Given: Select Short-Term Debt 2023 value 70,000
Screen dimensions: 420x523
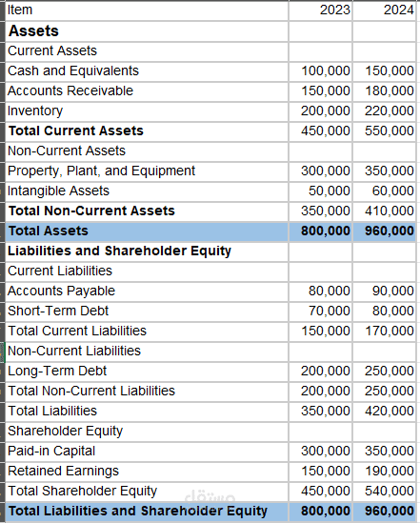Looking at the screenshot, I should [321, 312].
